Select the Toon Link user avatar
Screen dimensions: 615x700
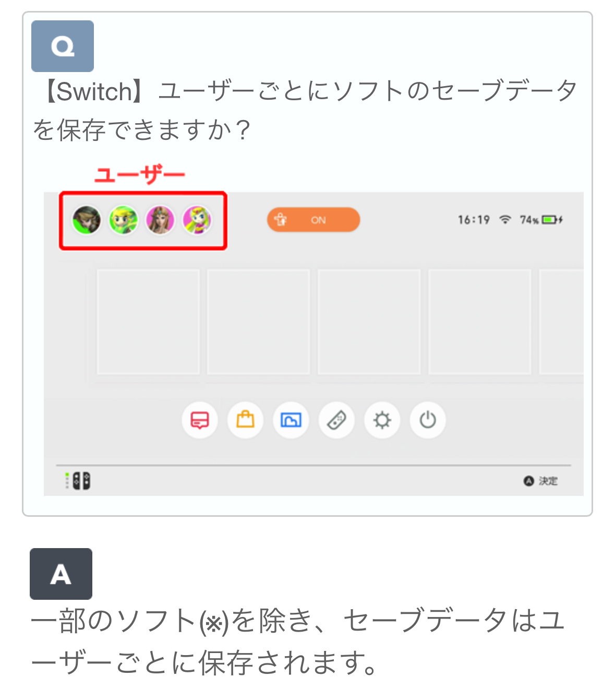pos(124,220)
